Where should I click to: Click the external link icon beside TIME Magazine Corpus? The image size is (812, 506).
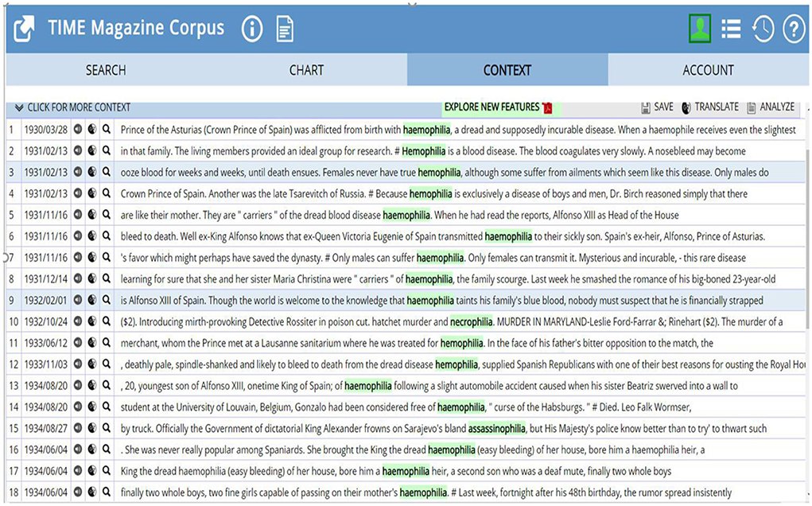[23, 29]
